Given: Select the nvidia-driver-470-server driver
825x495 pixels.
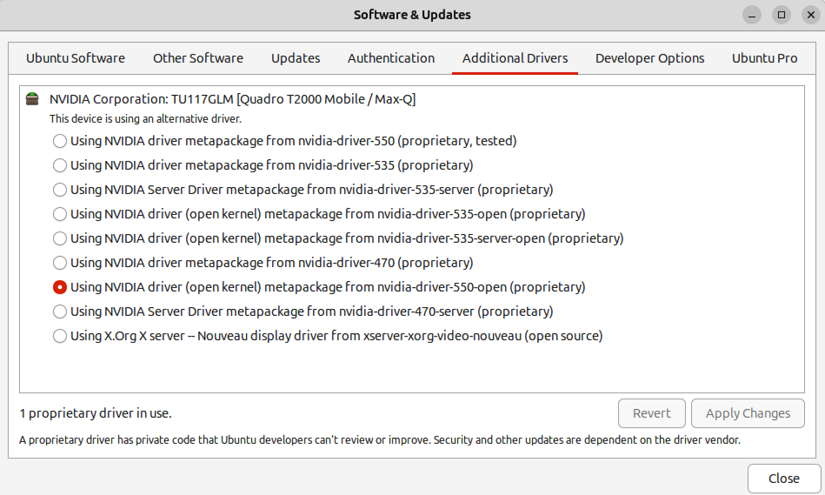Looking at the screenshot, I should 60,311.
